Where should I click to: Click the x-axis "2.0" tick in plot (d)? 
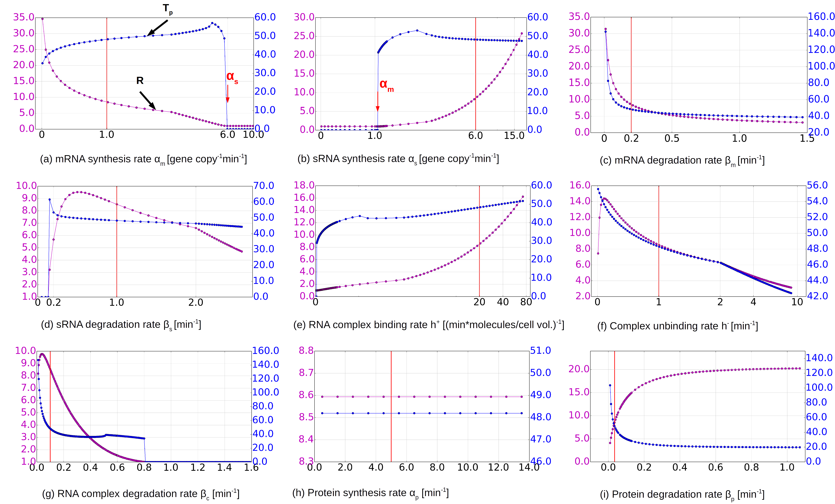(x=196, y=302)
